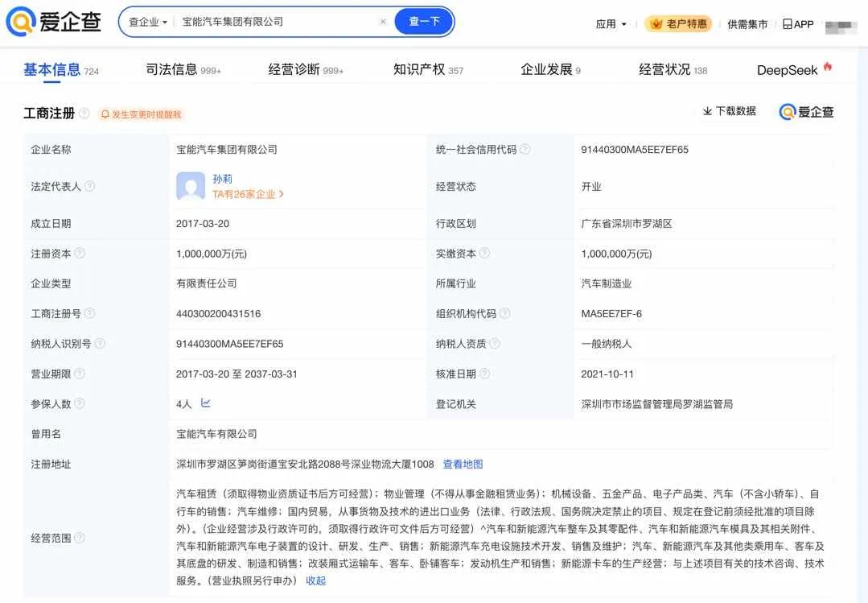
Task: Open the 供需集市 link
Action: 747,24
